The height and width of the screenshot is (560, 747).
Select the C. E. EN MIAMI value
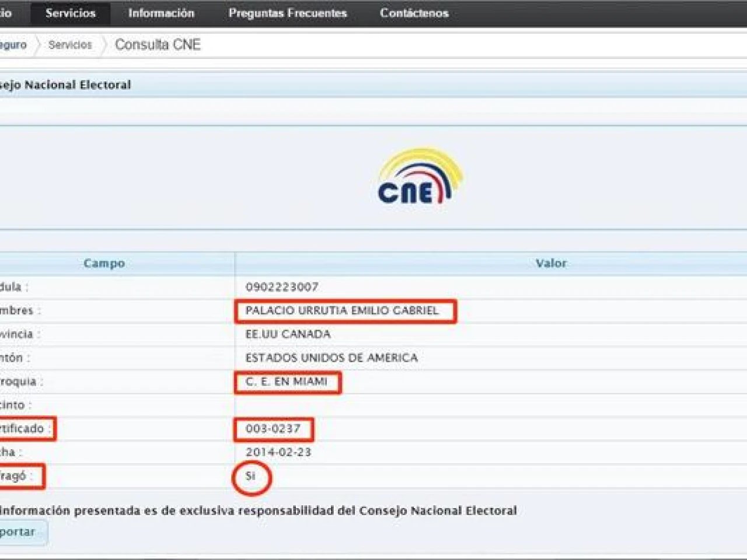(286, 382)
